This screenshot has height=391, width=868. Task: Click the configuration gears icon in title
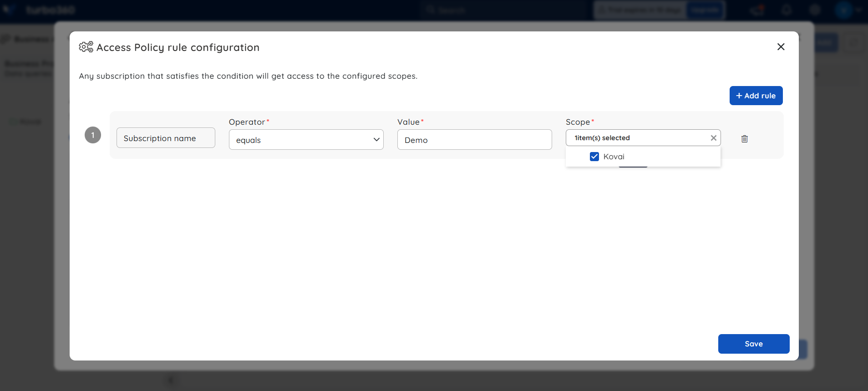pyautogui.click(x=86, y=47)
